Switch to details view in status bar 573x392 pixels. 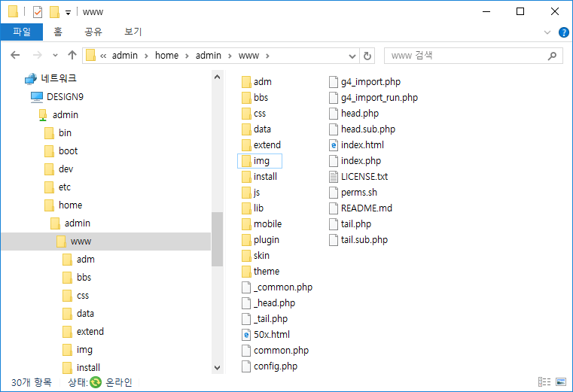pyautogui.click(x=544, y=382)
